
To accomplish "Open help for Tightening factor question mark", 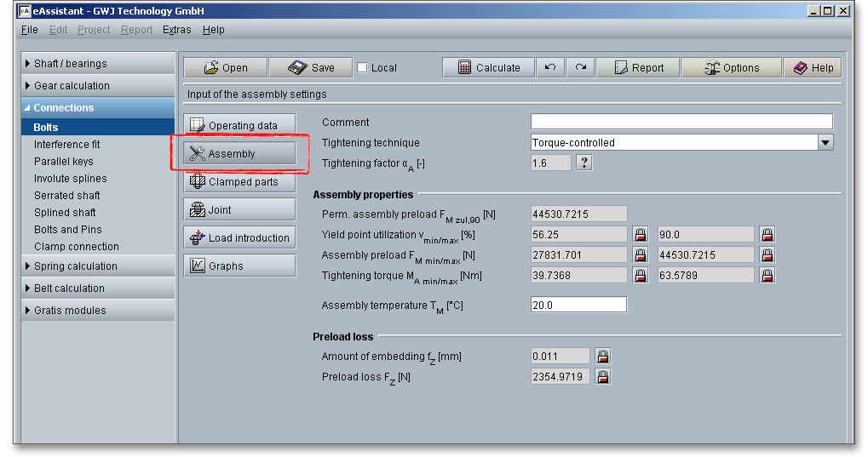I will [x=583, y=163].
